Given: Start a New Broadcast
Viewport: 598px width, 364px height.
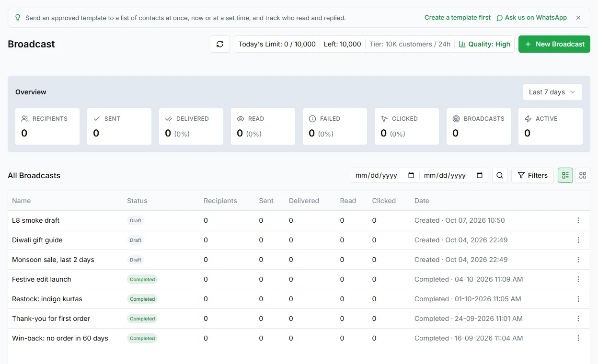Looking at the screenshot, I should coord(554,44).
